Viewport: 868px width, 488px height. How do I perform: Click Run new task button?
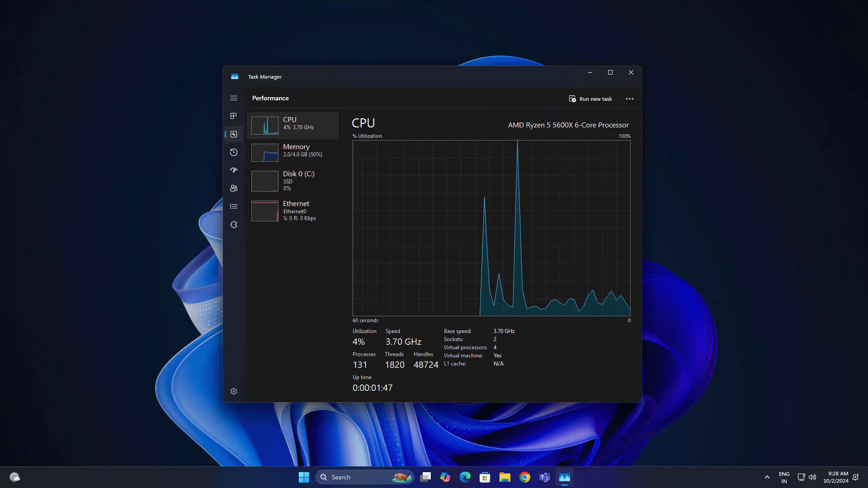pyautogui.click(x=590, y=99)
